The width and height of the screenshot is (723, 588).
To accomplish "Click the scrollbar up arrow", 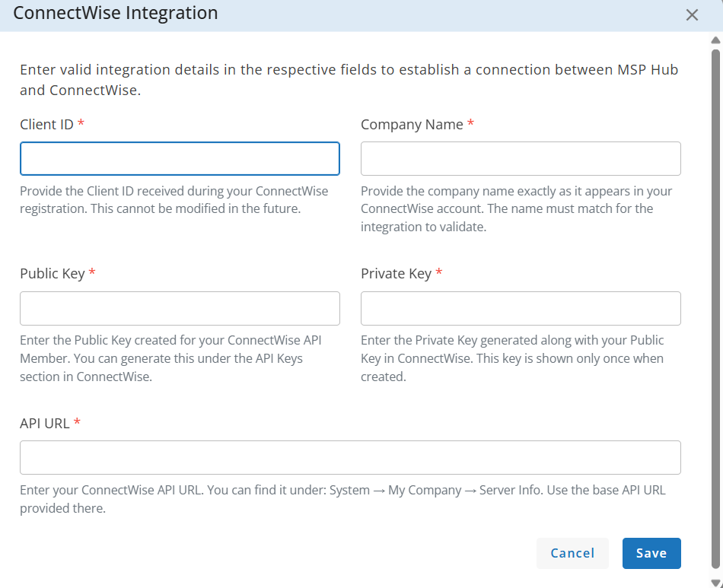I will [x=715, y=40].
